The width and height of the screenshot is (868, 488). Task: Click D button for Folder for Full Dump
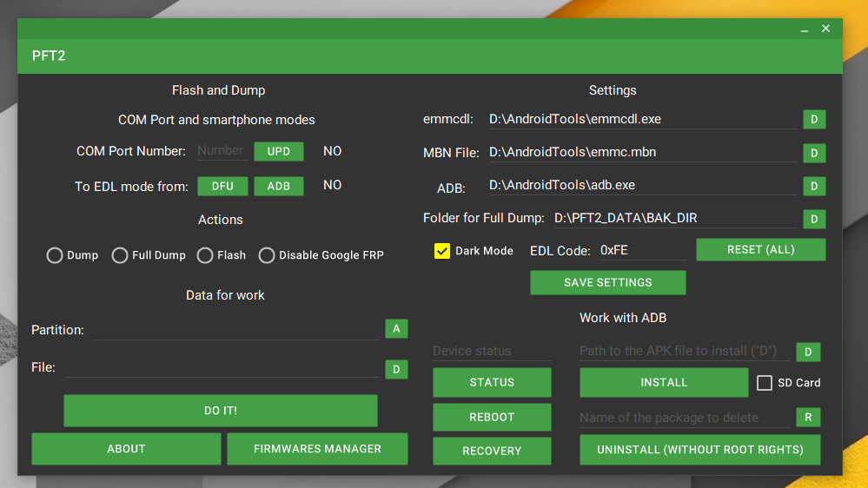[x=813, y=219]
